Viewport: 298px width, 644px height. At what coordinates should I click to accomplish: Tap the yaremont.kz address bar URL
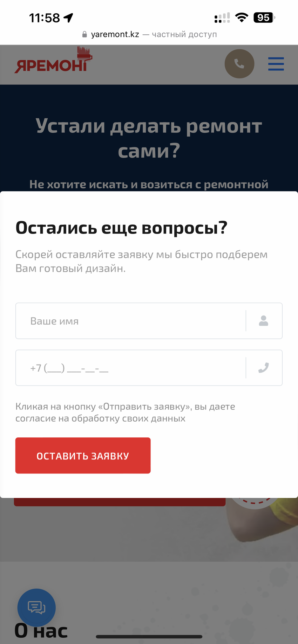(x=115, y=34)
